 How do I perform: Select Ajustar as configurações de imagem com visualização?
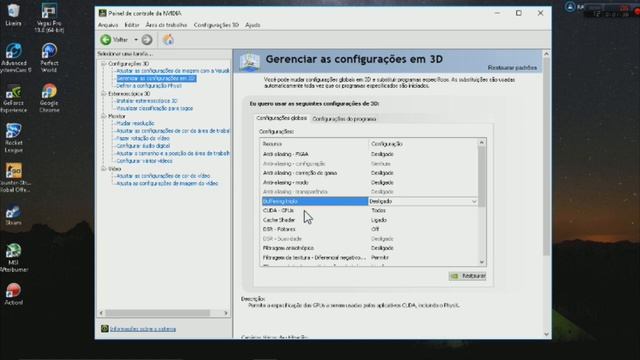pyautogui.click(x=173, y=71)
